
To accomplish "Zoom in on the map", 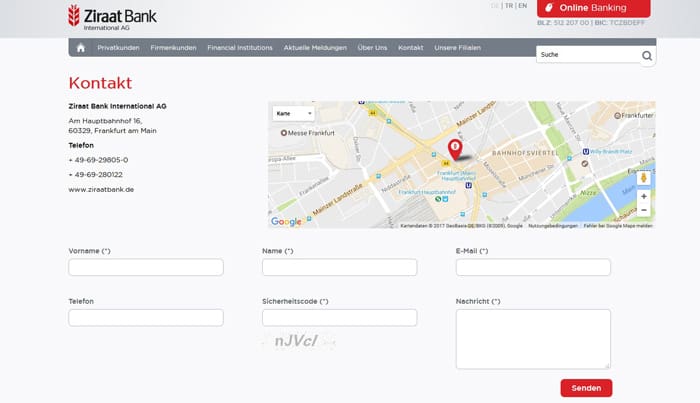I will tap(643, 196).
